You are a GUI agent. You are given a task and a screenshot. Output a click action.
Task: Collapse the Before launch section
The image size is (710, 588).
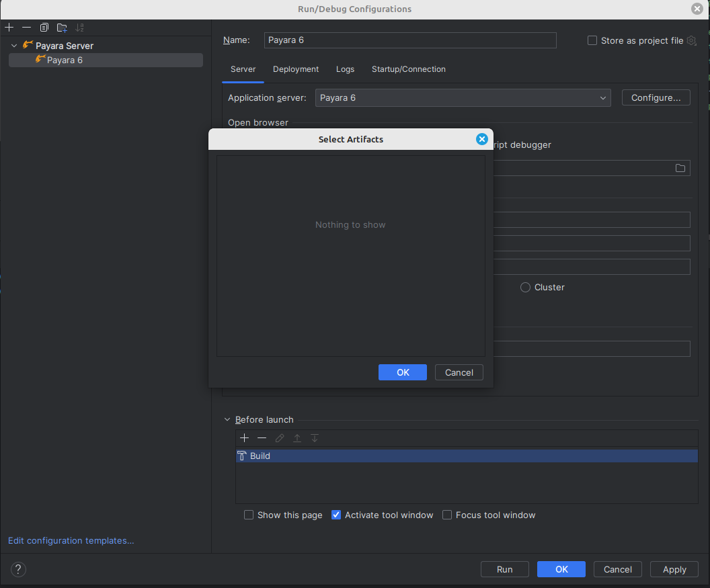pyautogui.click(x=227, y=419)
